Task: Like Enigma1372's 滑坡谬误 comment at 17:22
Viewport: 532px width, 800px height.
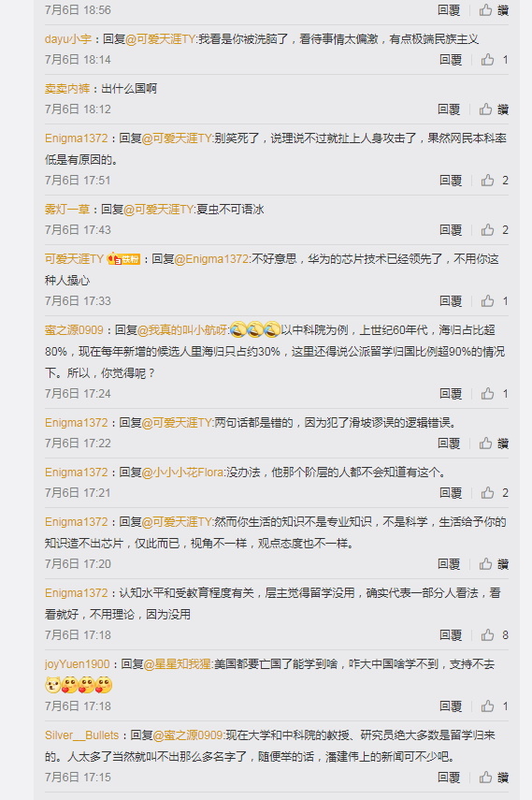Action: coord(485,444)
